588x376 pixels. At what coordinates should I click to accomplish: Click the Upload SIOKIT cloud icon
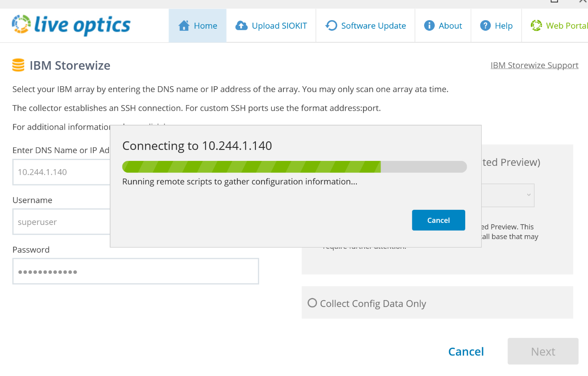point(241,26)
